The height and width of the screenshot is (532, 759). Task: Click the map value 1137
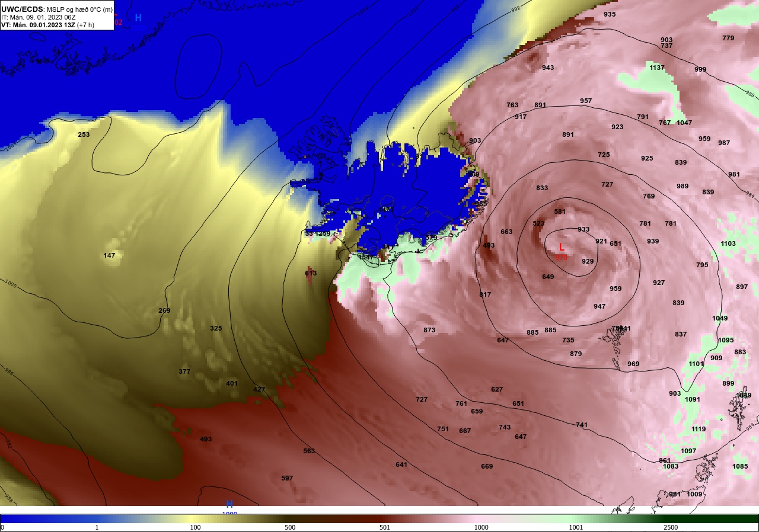[x=657, y=68]
